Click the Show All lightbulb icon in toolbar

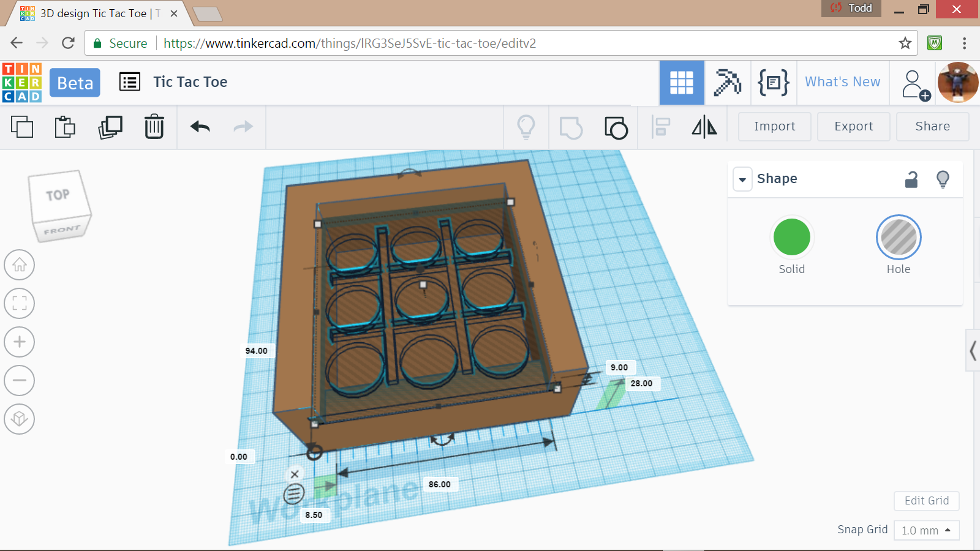coord(526,127)
